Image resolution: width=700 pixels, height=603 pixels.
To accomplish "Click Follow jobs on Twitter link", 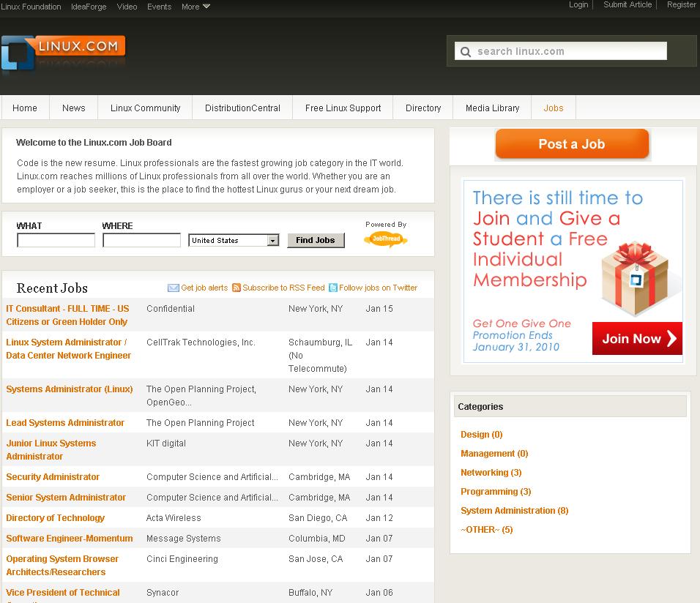I will tap(378, 288).
